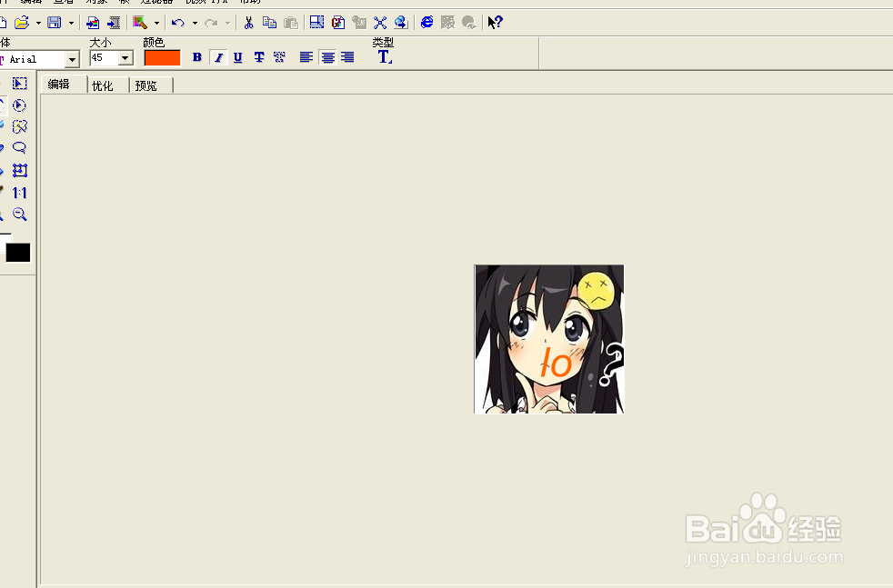Viewport: 893px width, 588px height.
Task: Click the Save floppy disk icon
Action: pyautogui.click(x=55, y=23)
